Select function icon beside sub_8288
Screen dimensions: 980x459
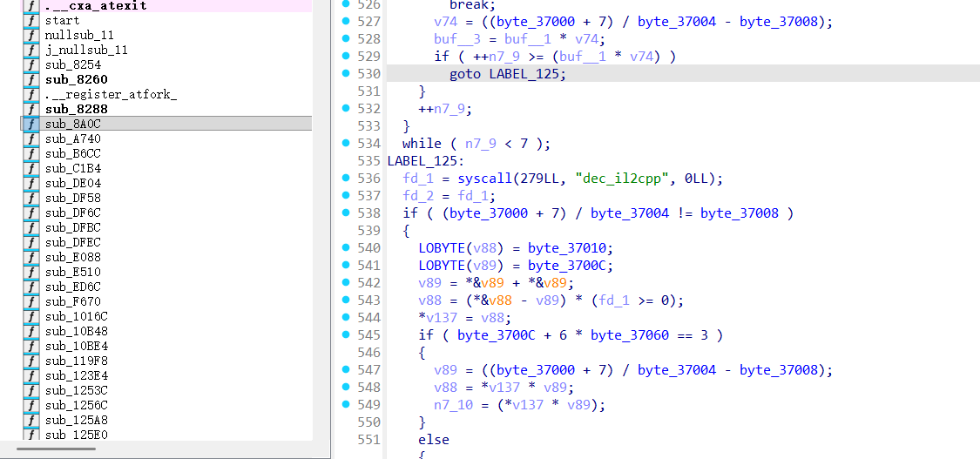point(31,109)
